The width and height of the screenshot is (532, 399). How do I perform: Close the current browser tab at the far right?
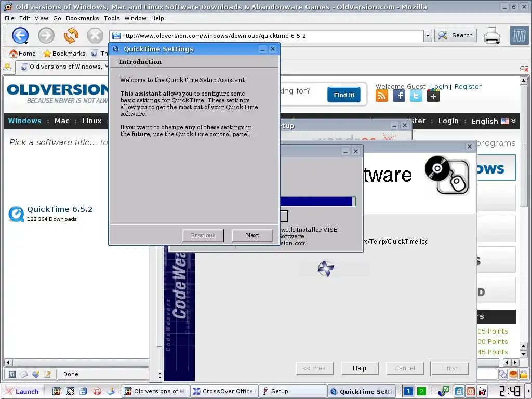tap(524, 69)
